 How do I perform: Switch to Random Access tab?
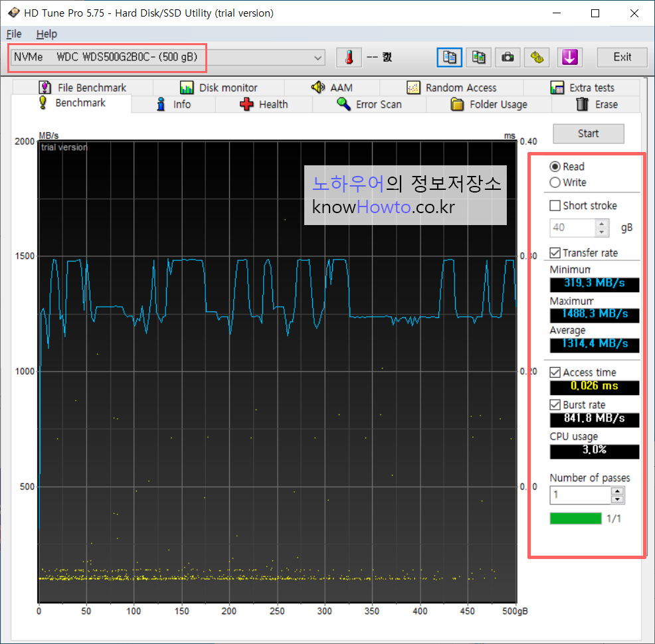452,88
